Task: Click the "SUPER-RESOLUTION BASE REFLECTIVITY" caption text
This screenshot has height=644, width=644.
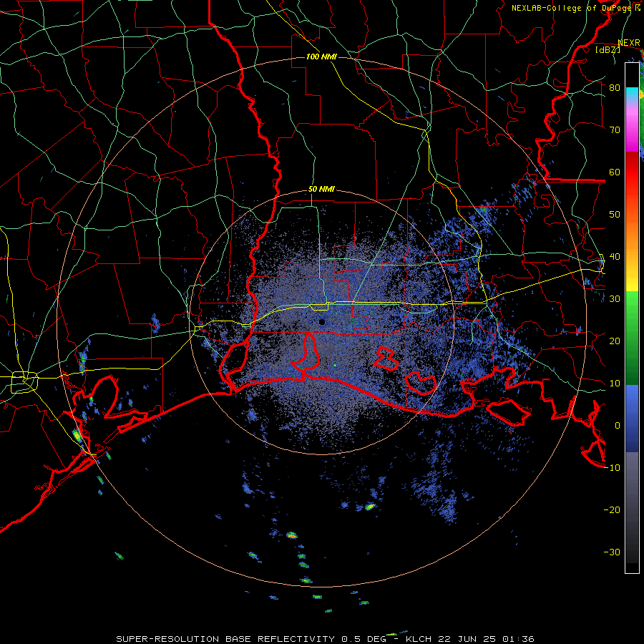Action: tap(224, 639)
